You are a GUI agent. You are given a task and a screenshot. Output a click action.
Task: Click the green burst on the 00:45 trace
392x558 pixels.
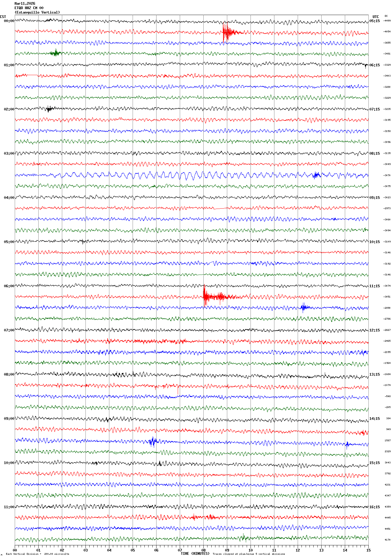coord(55,53)
